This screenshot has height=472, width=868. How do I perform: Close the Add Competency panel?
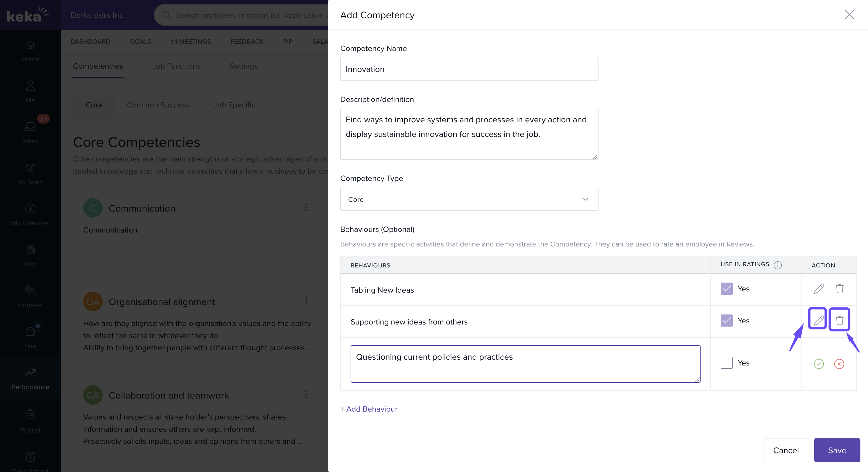click(849, 15)
